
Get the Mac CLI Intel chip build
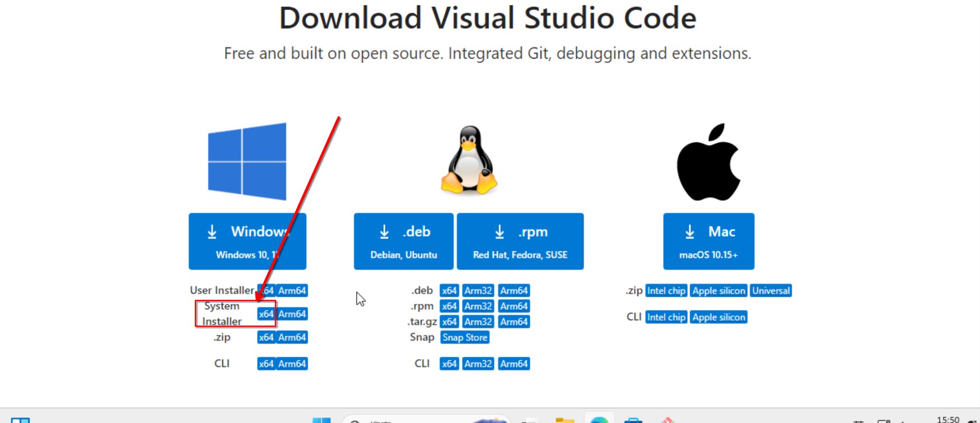(x=666, y=317)
